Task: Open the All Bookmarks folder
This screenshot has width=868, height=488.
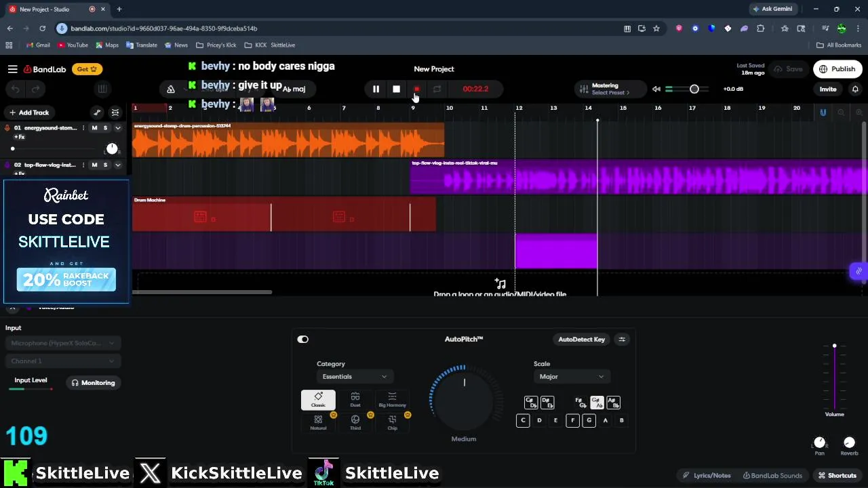Action: [839, 45]
